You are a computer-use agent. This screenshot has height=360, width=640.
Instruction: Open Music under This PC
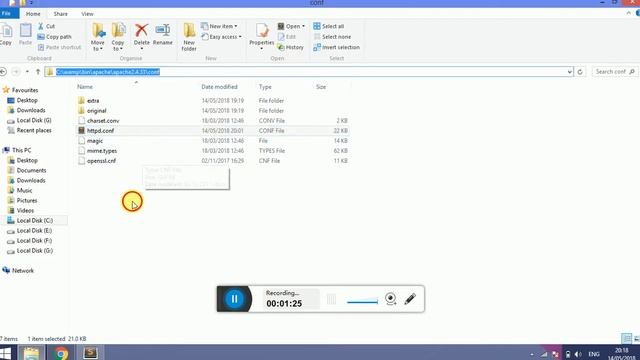pyautogui.click(x=24, y=190)
